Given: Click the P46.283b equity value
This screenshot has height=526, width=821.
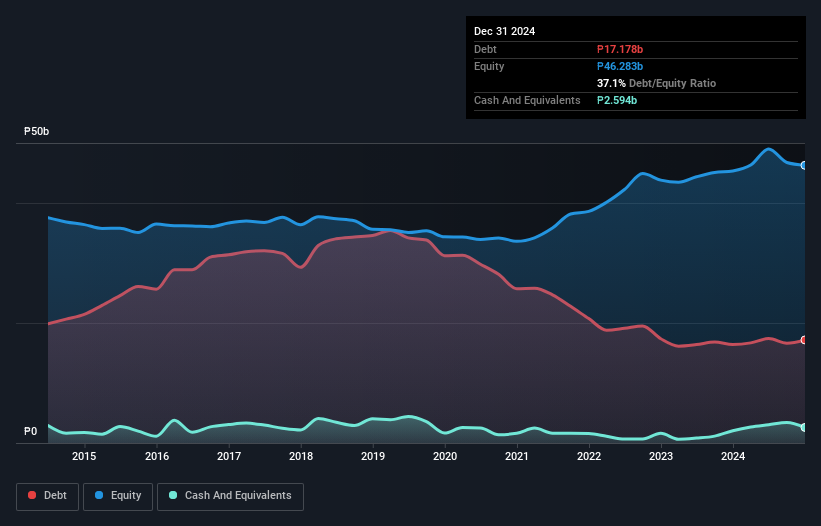Looking at the screenshot, I should [x=620, y=66].
